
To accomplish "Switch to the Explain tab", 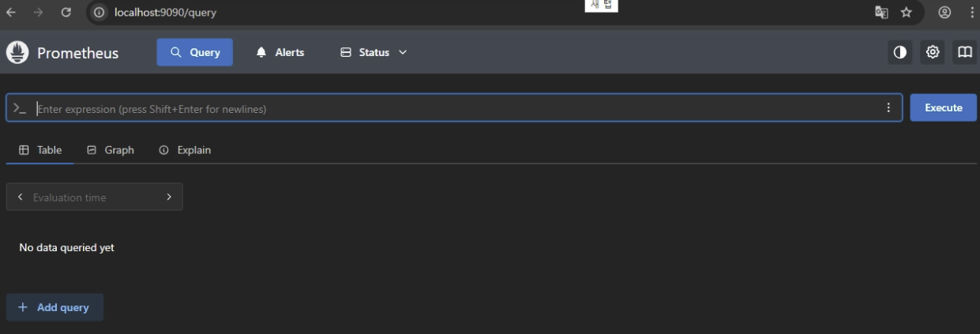I will 185,150.
